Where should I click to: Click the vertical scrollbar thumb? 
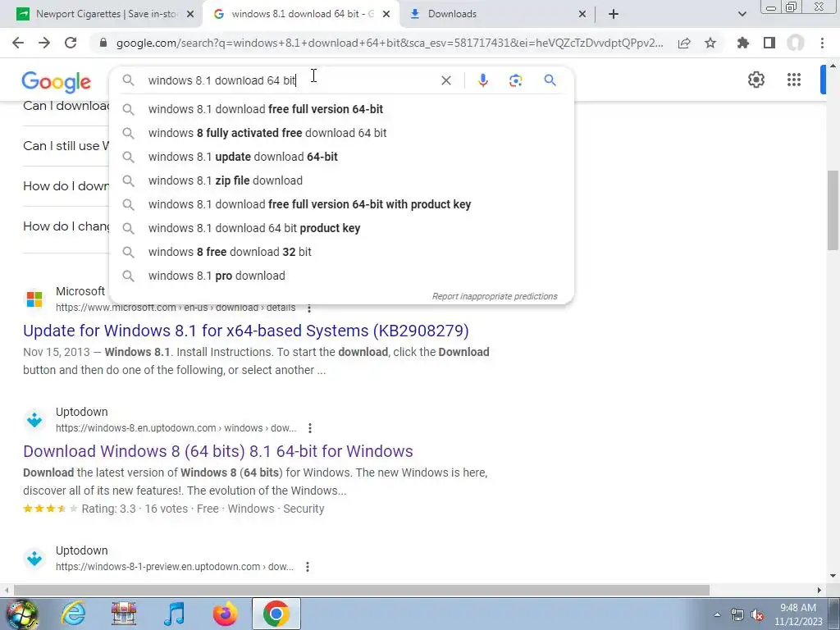click(x=833, y=210)
